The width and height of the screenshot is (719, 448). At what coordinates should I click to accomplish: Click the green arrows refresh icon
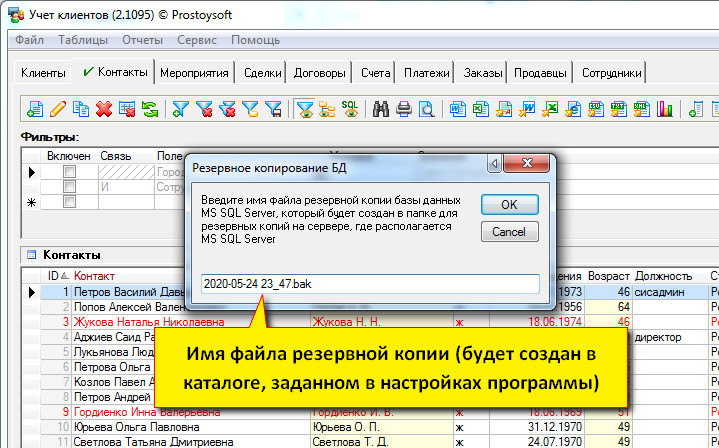tap(149, 109)
